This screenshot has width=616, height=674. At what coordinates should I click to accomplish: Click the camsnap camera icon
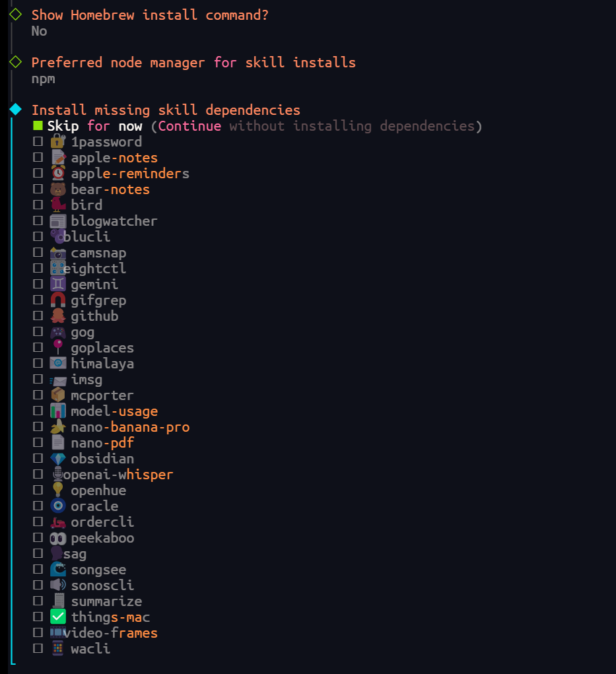point(58,252)
